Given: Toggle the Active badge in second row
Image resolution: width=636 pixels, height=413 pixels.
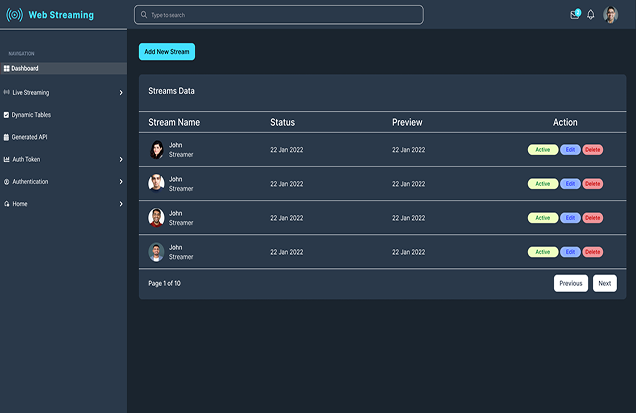Looking at the screenshot, I should click(542, 184).
